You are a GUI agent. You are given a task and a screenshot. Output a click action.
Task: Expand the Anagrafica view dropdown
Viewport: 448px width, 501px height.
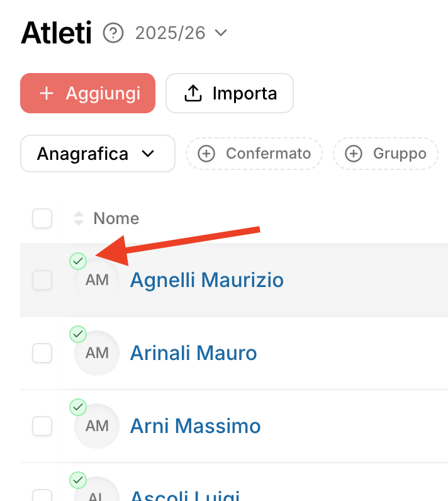98,154
